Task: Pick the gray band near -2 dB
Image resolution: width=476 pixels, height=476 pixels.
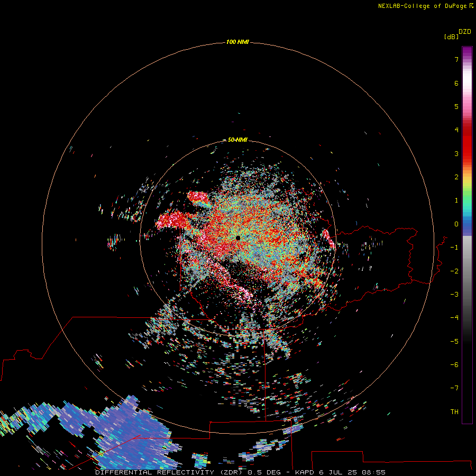Action: tap(467, 271)
